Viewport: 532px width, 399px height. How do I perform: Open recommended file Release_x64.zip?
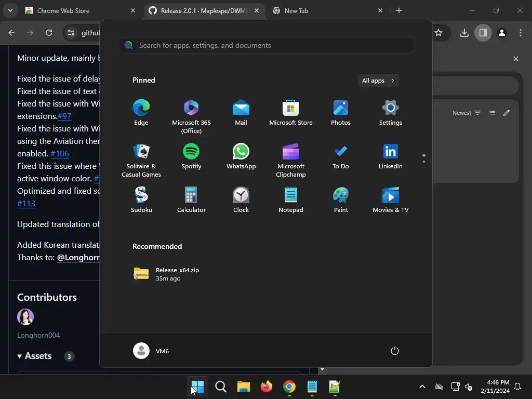pyautogui.click(x=166, y=274)
